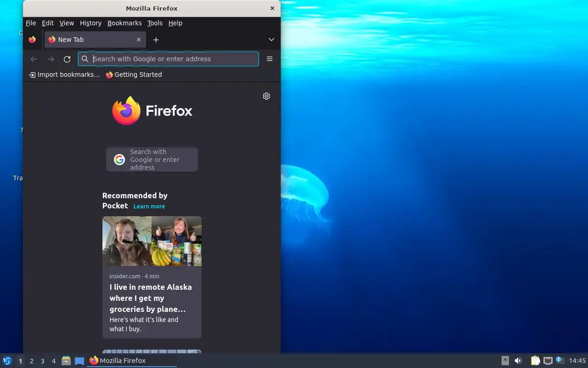
Task: Click the show desktop panel icon
Action: tap(79, 361)
